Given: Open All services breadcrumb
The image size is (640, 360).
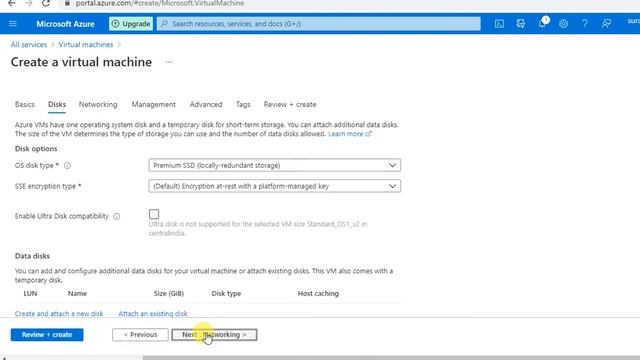Looking at the screenshot, I should pyautogui.click(x=29, y=44).
